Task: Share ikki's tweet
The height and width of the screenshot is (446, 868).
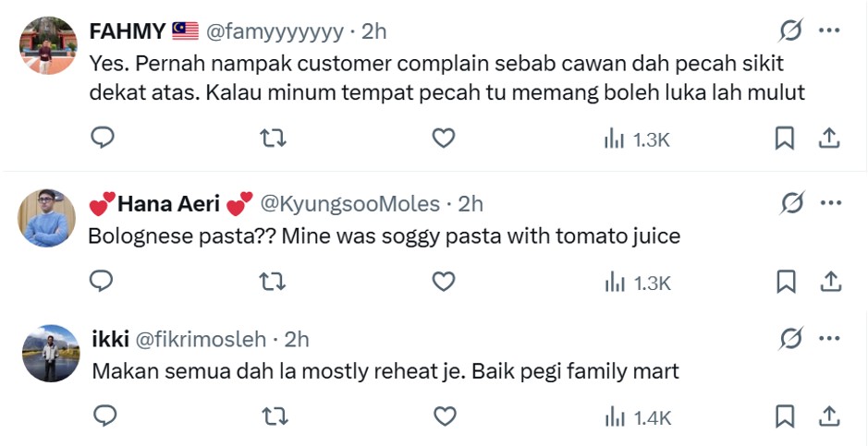Action: 829,417
